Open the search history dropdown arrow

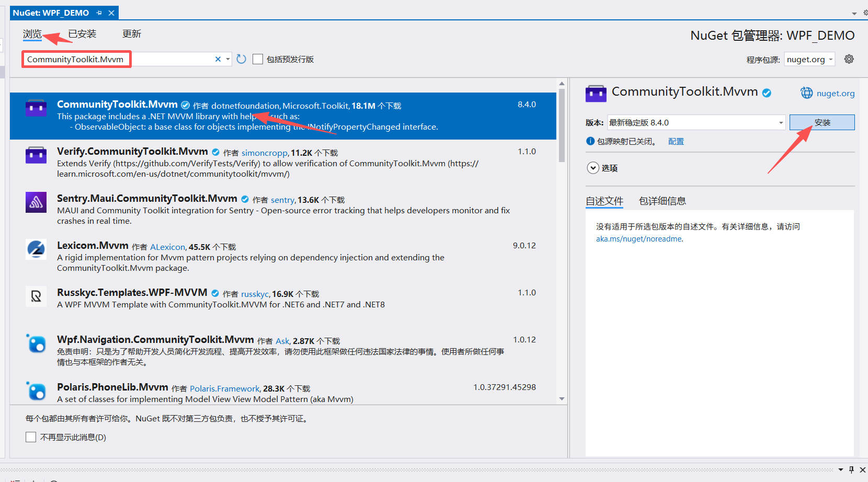(x=228, y=59)
